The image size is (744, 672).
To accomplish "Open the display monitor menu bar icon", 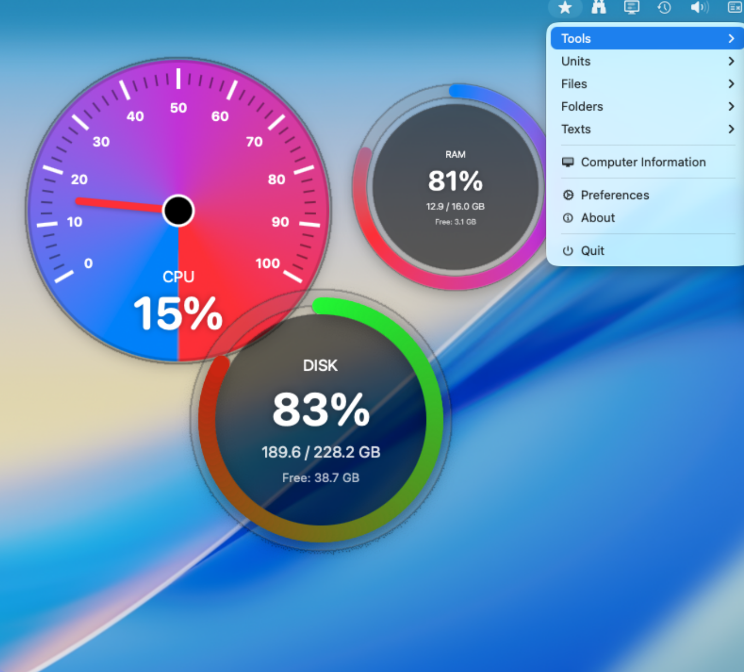I will [x=631, y=8].
